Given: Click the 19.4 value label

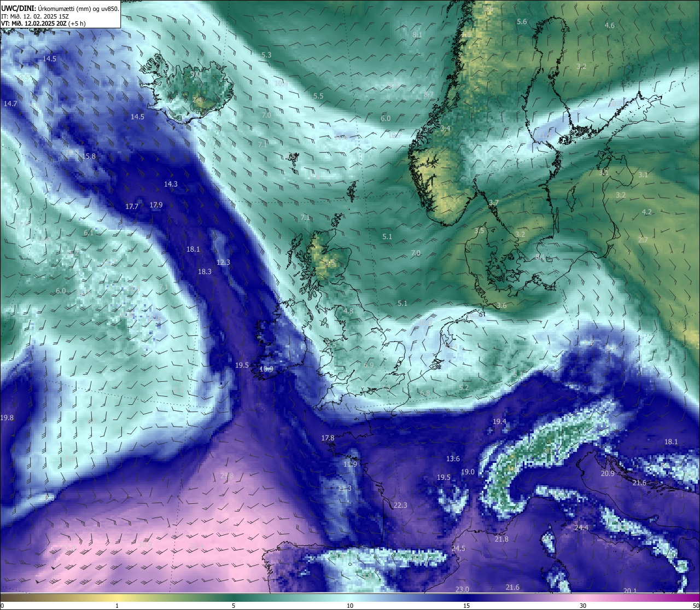Looking at the screenshot, I should click(499, 421).
